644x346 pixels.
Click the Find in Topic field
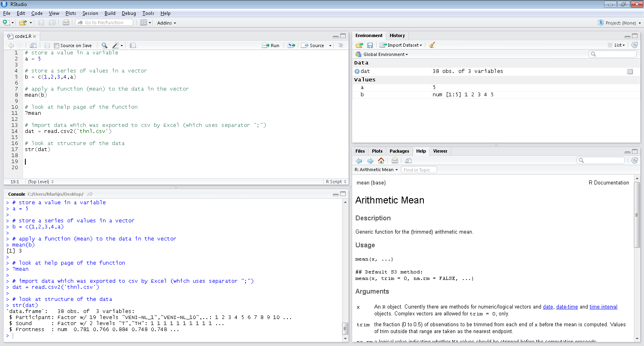click(x=419, y=170)
